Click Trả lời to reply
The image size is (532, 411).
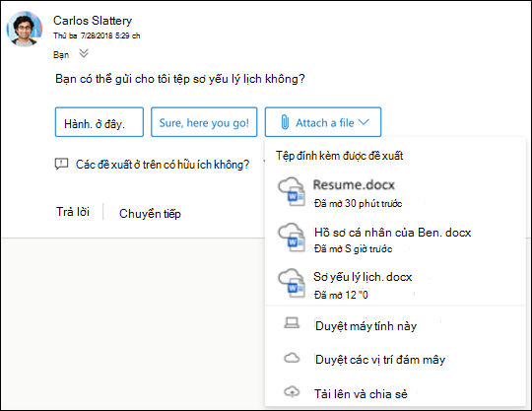click(x=73, y=212)
